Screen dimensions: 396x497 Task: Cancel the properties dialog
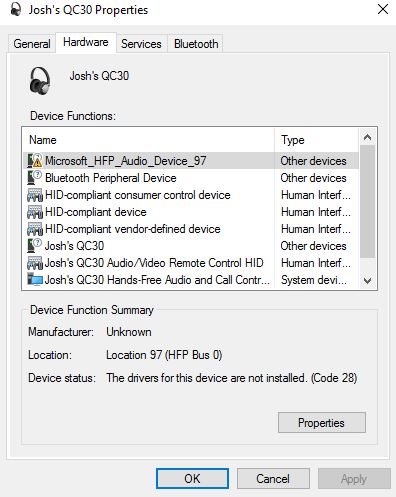click(273, 479)
